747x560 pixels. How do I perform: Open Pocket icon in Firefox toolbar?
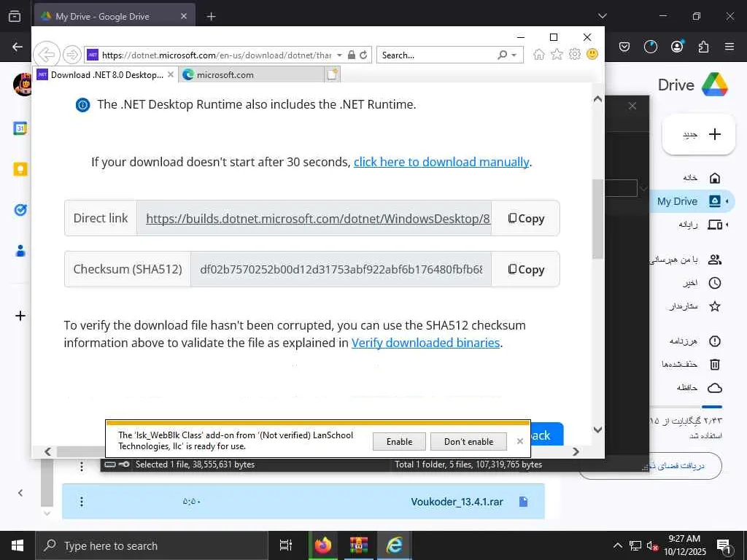point(624,47)
